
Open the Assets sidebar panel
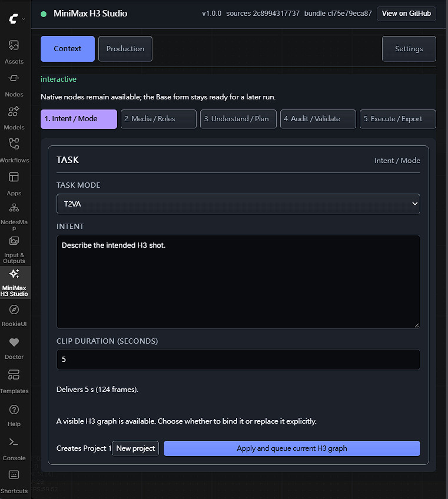pos(14,52)
